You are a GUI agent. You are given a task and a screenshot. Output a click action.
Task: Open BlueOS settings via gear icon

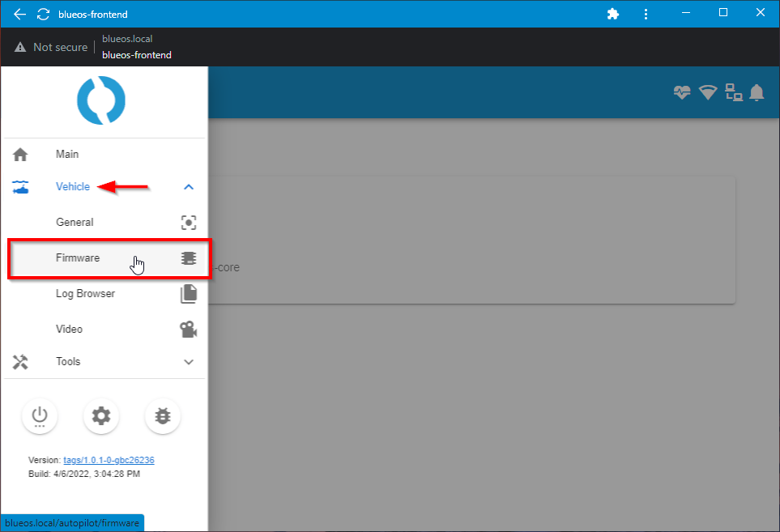[x=100, y=415]
